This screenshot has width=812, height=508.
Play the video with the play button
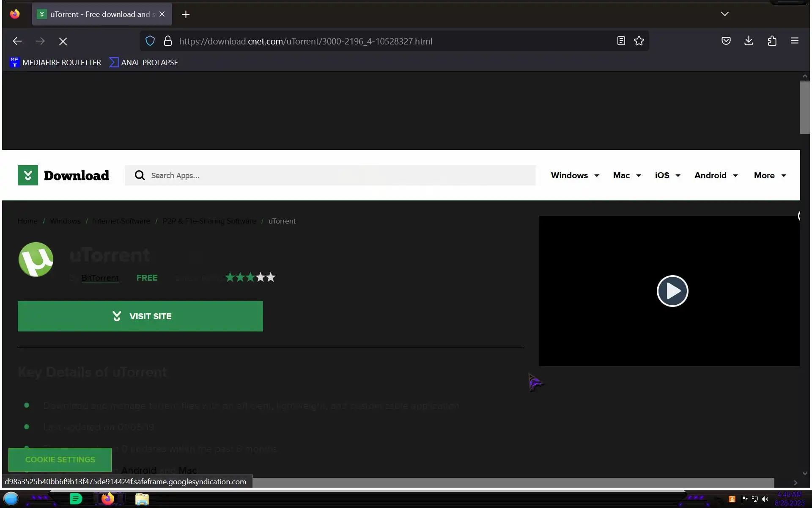point(672,291)
